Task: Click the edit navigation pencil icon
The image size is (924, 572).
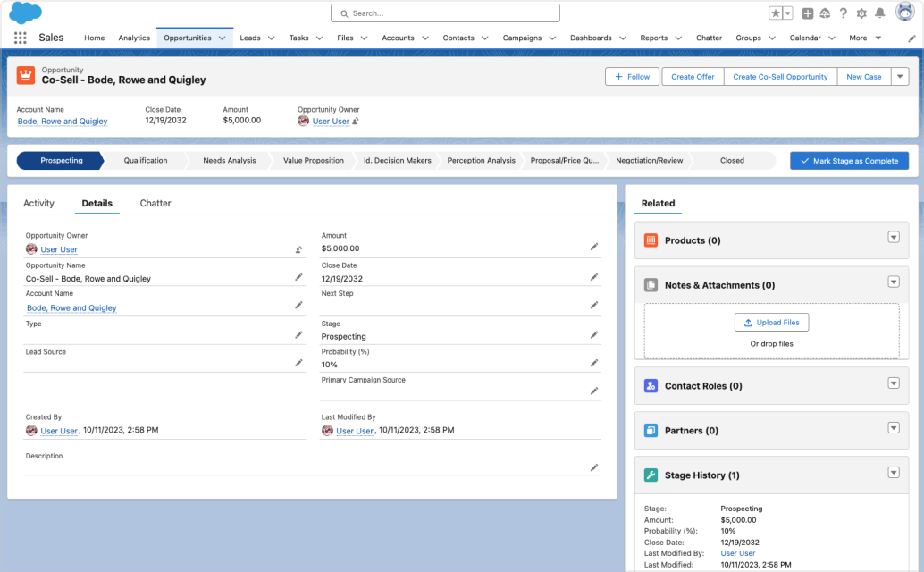Action: [911, 38]
